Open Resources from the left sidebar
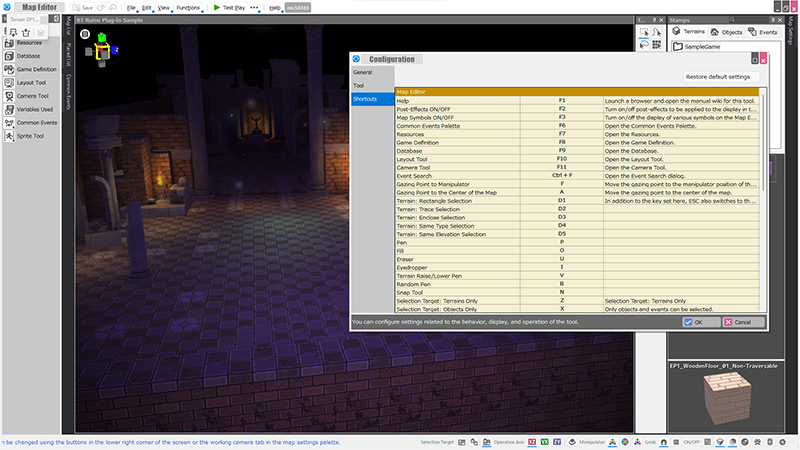This screenshot has width=800, height=450. (x=30, y=43)
